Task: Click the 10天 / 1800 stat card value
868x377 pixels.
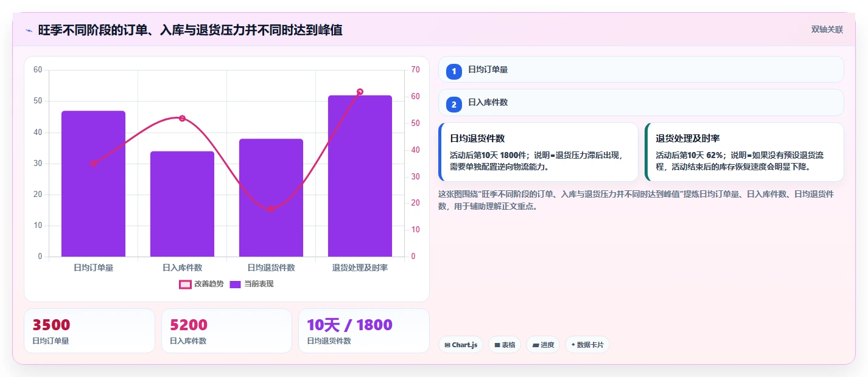Action: 349,325
